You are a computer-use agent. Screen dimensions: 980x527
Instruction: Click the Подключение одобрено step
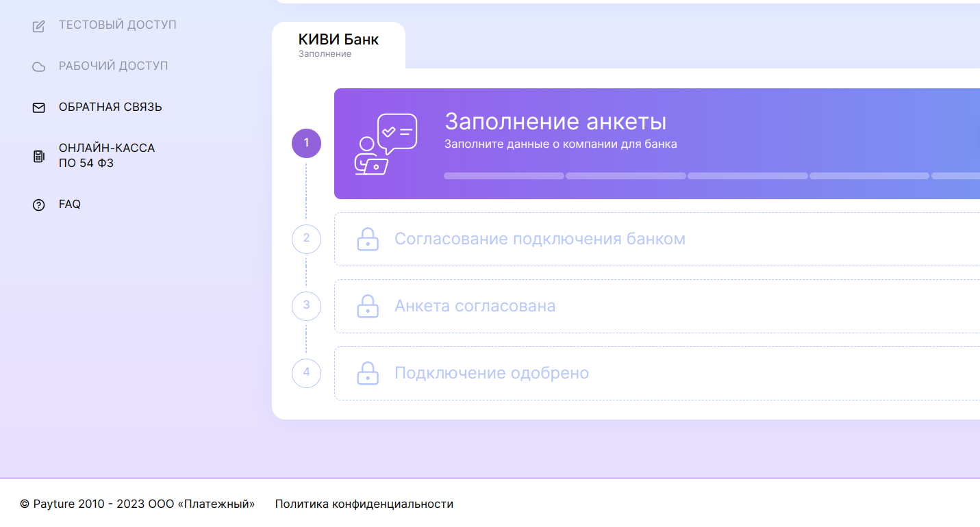(657, 373)
